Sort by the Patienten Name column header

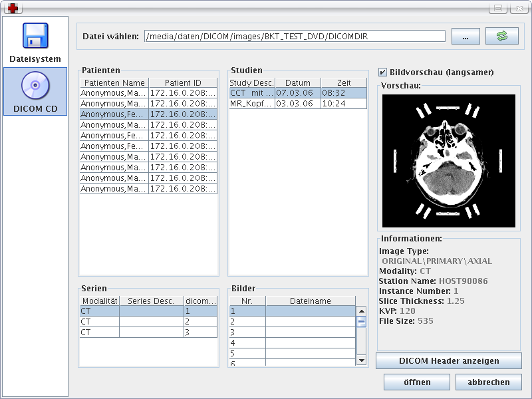114,82
